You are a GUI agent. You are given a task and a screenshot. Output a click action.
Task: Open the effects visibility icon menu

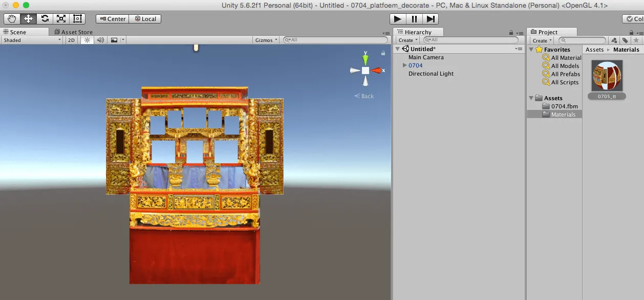point(114,40)
